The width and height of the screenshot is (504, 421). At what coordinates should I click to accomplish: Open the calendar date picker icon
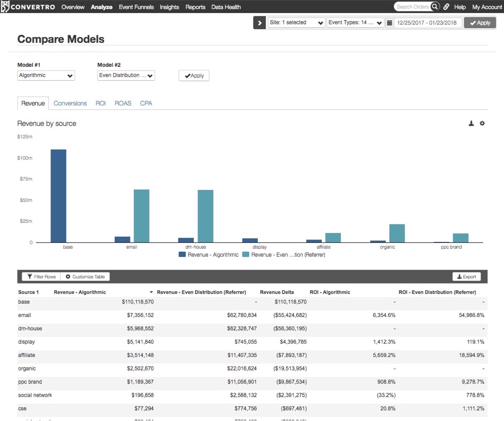(389, 23)
